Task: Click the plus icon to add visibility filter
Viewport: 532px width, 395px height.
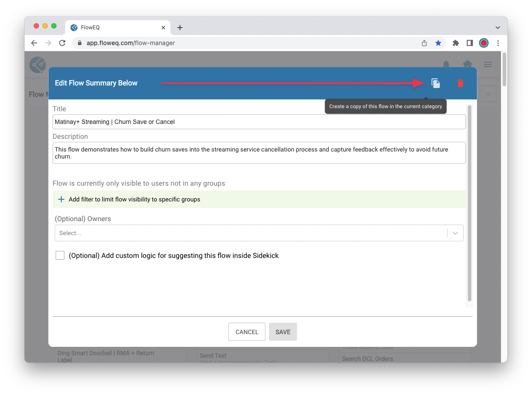Action: tap(61, 199)
